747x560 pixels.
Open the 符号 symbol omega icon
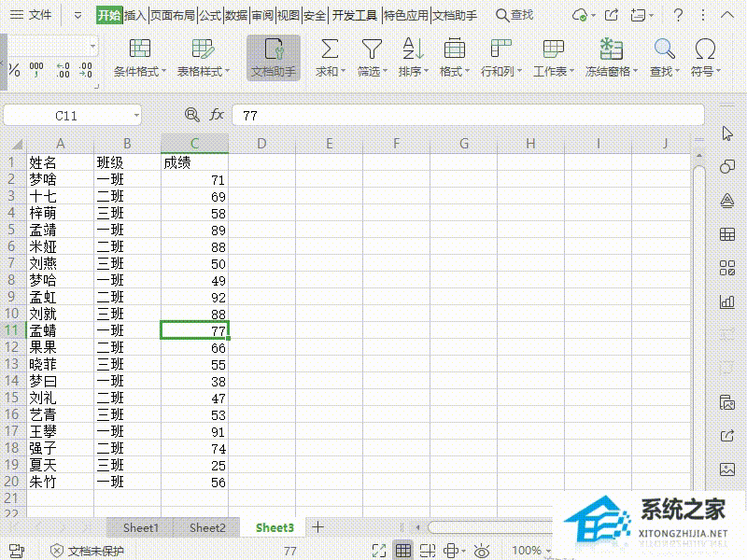pyautogui.click(x=705, y=49)
